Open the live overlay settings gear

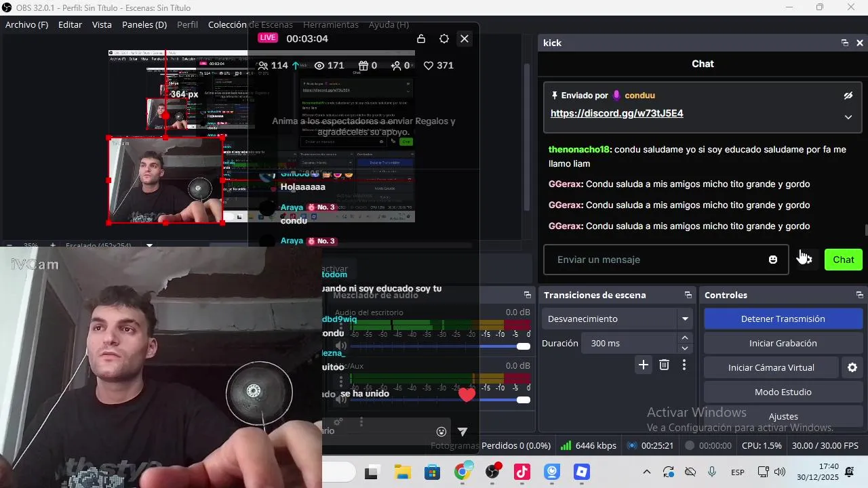[x=444, y=39]
